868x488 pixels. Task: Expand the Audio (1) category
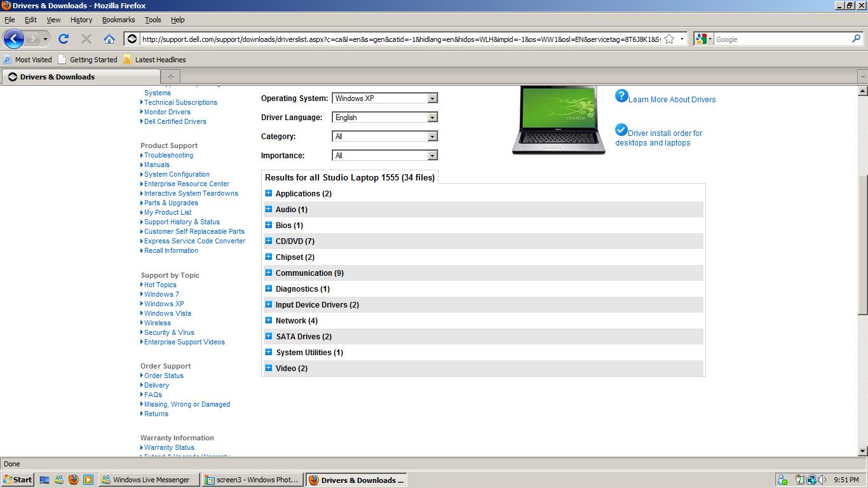pyautogui.click(x=269, y=209)
